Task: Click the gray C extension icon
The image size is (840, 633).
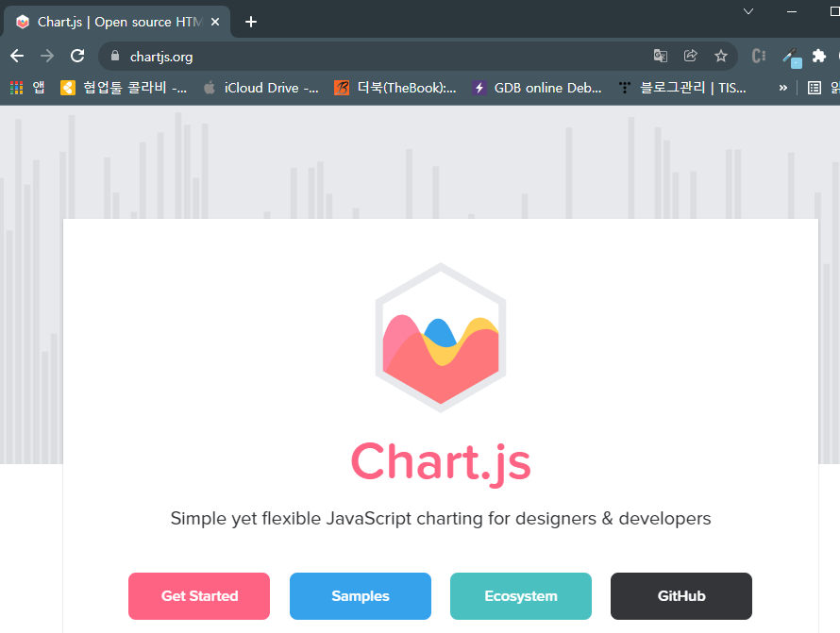Action: tap(759, 56)
